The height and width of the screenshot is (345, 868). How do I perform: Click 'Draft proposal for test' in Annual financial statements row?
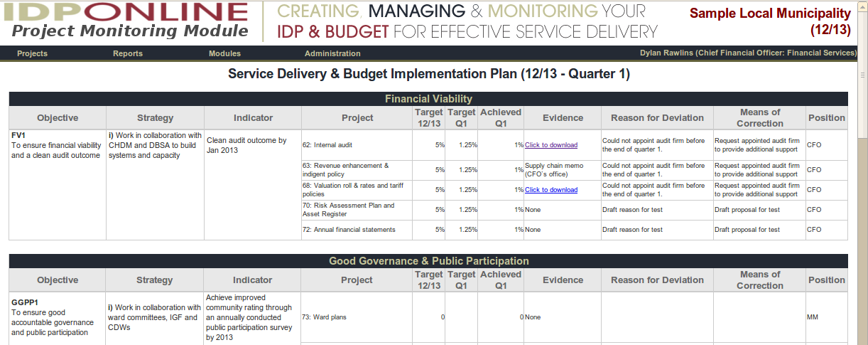747,230
